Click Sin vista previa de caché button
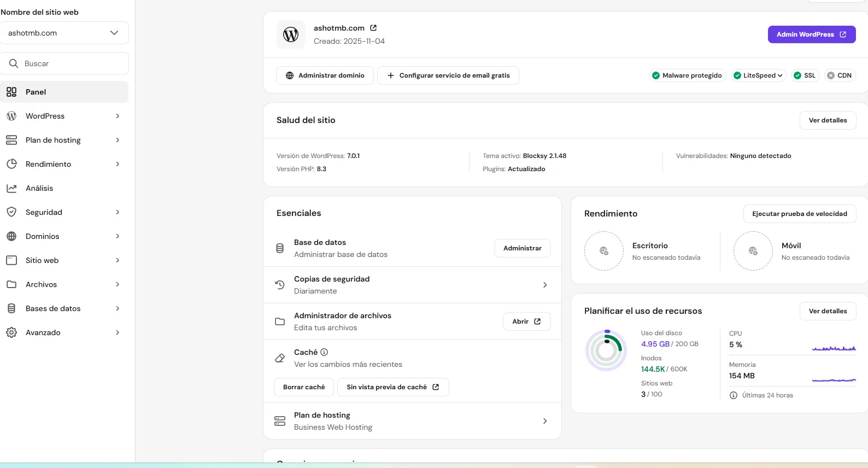 (393, 387)
